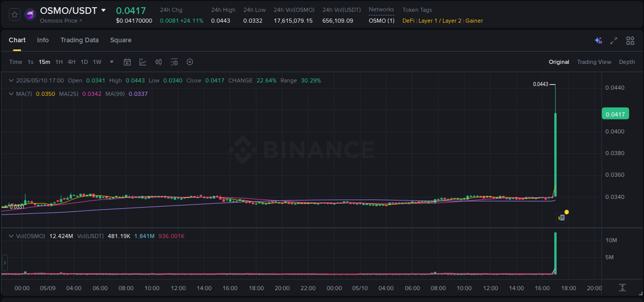
Task: Open the OSMO/USDT pair selector dropdown
Action: point(104,10)
